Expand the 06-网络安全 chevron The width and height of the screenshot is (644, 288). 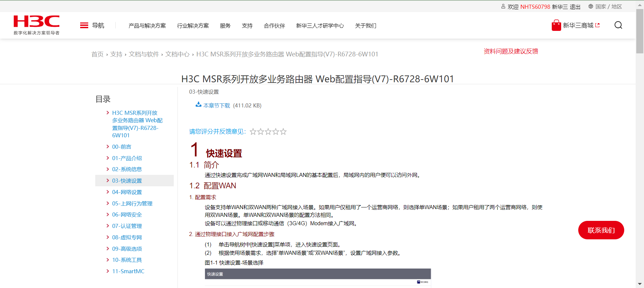(x=108, y=214)
